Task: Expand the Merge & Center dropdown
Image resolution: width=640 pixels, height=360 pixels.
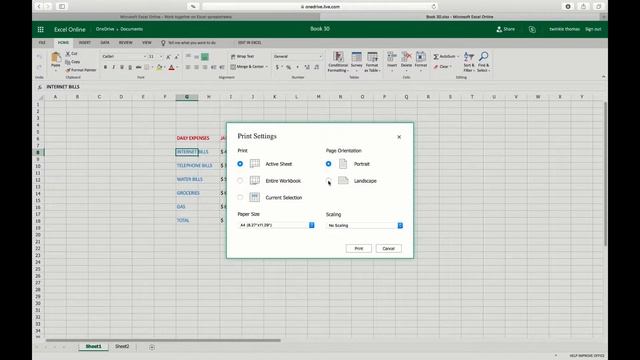Action: pos(267,67)
